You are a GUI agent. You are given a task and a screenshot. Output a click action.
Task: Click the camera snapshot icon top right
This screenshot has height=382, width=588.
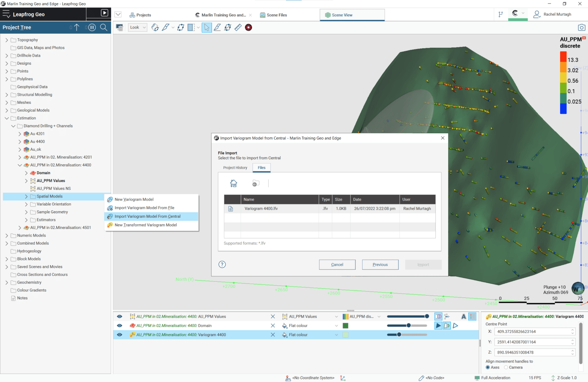581,27
